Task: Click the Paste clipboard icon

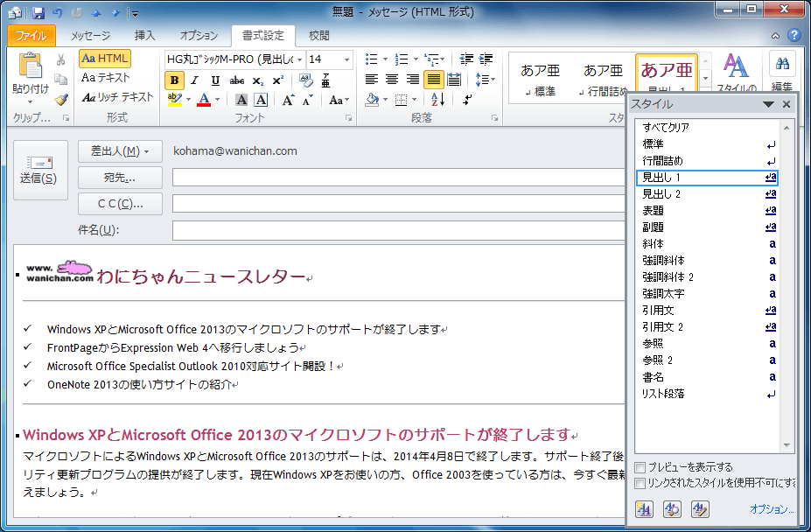Action: (31, 66)
